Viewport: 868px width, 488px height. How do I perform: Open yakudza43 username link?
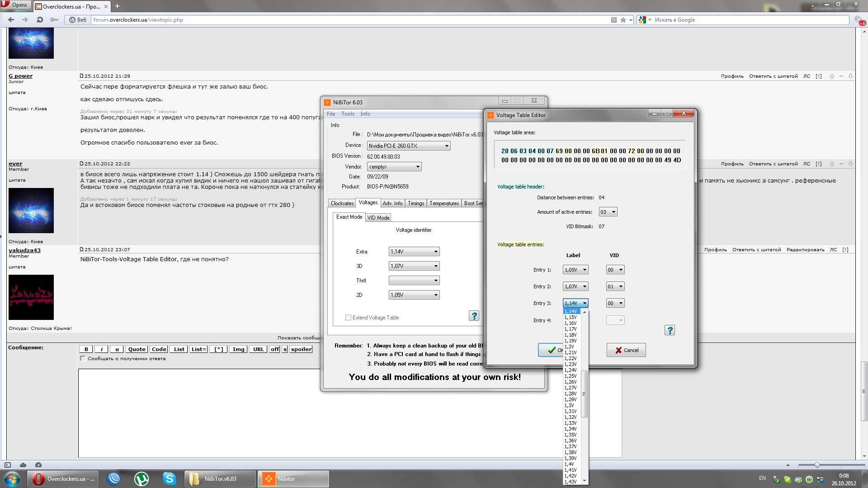24,250
